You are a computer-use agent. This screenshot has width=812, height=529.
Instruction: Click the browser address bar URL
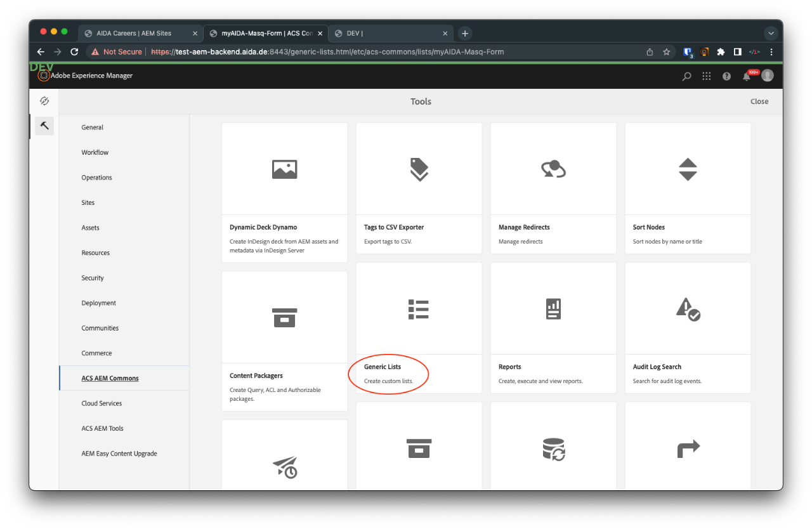point(330,52)
